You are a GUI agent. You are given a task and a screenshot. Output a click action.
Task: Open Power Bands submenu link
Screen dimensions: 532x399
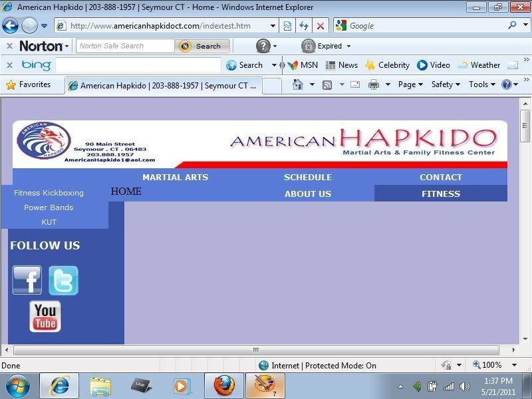(x=49, y=207)
